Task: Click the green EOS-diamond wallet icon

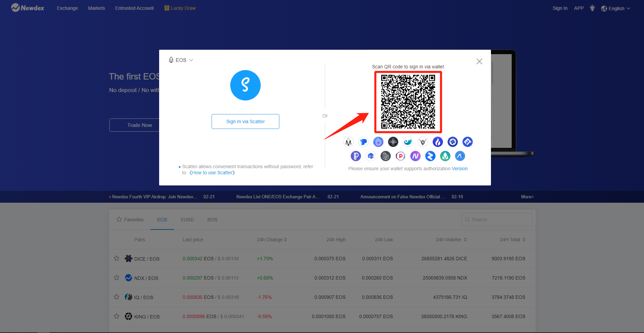Action: click(x=445, y=156)
